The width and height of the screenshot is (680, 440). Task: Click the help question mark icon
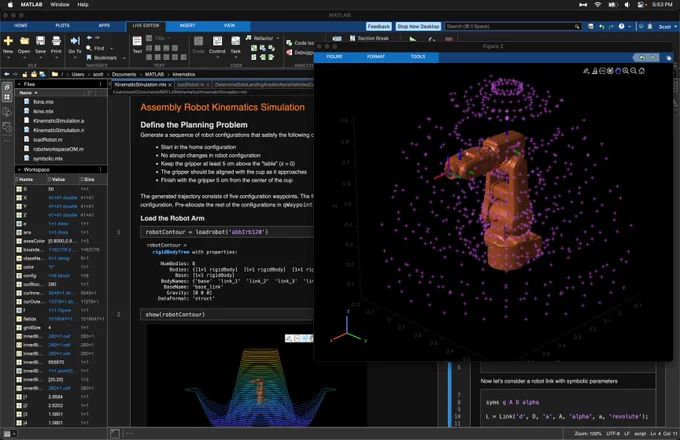point(621,26)
